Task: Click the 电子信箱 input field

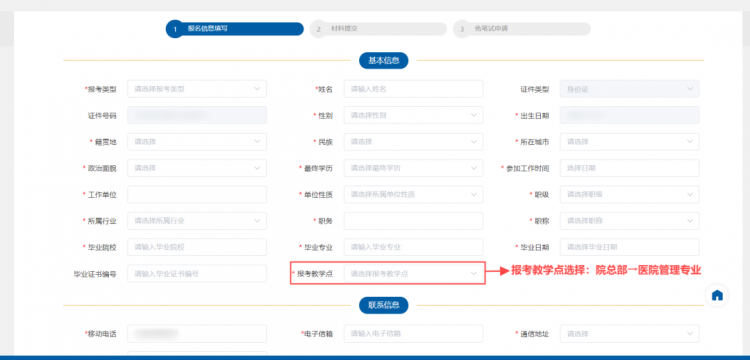Action: pos(413,334)
